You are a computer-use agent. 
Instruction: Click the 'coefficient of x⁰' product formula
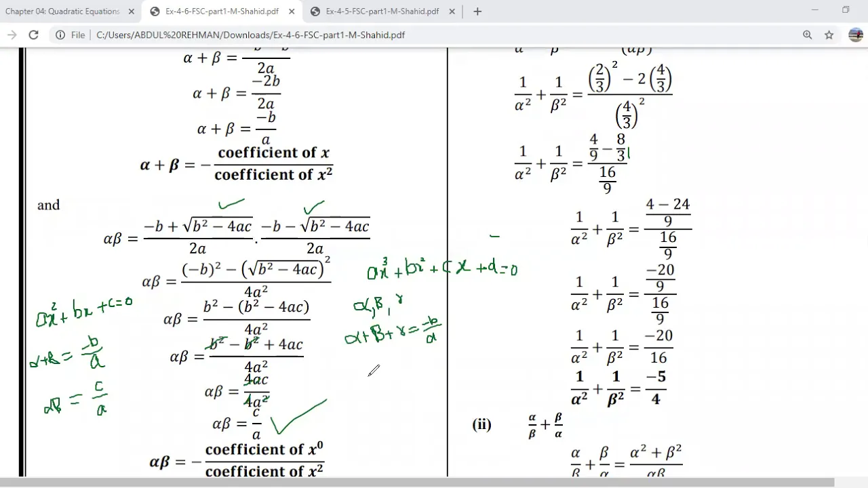(x=237, y=460)
